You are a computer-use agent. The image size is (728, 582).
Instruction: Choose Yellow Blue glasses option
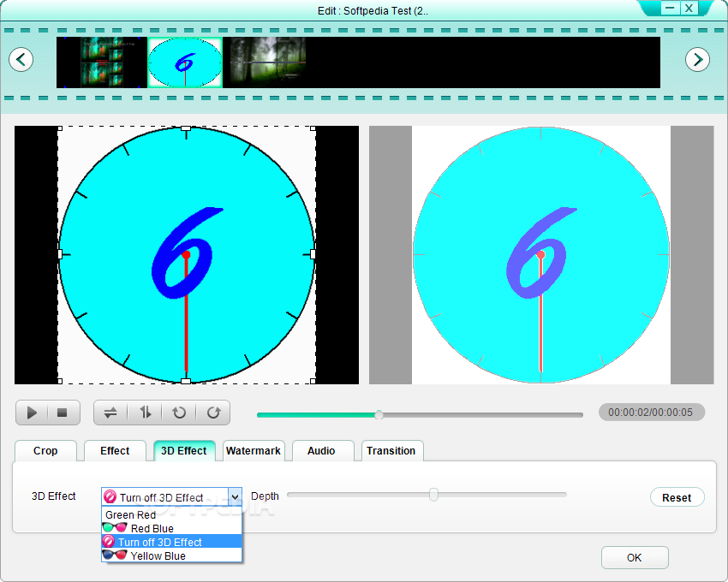click(x=172, y=555)
